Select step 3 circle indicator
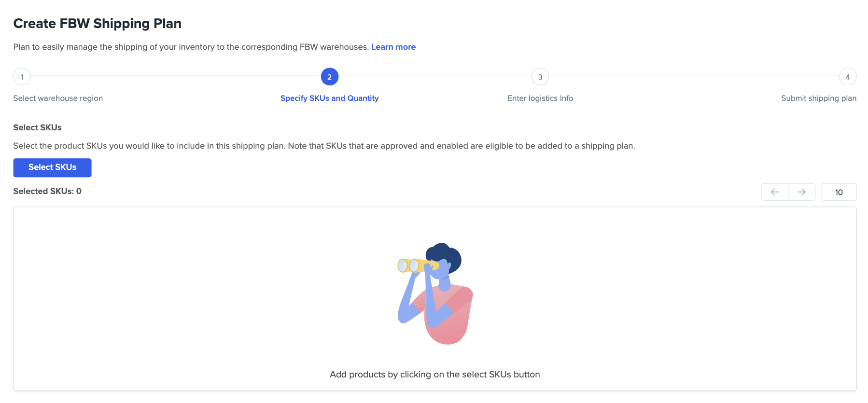Screen dimensions: 868x403 540,77
